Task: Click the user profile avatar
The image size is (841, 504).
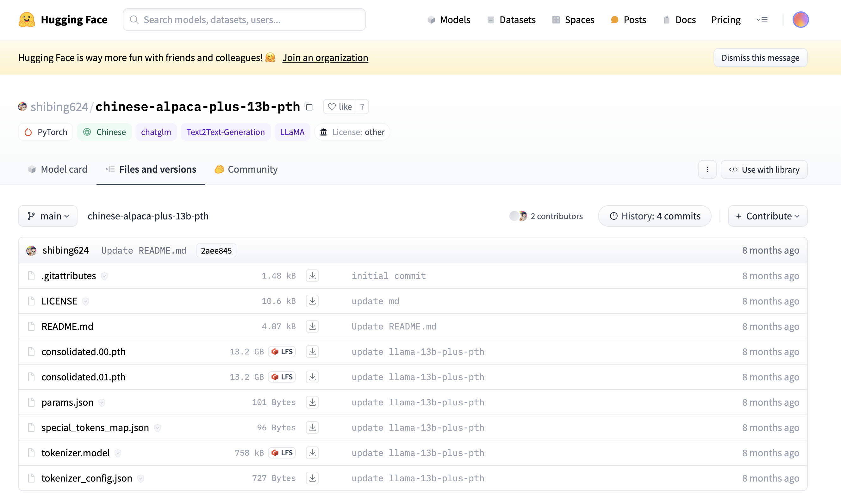Action: [x=801, y=20]
